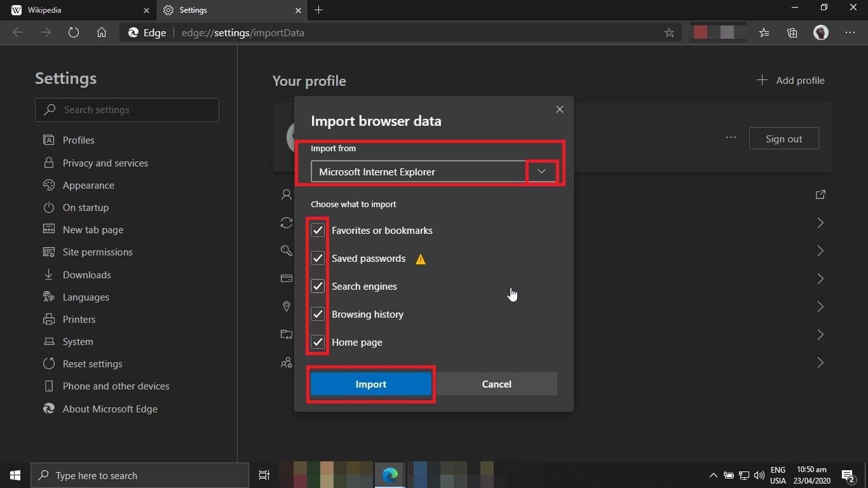Click the profile more options ellipsis

731,138
